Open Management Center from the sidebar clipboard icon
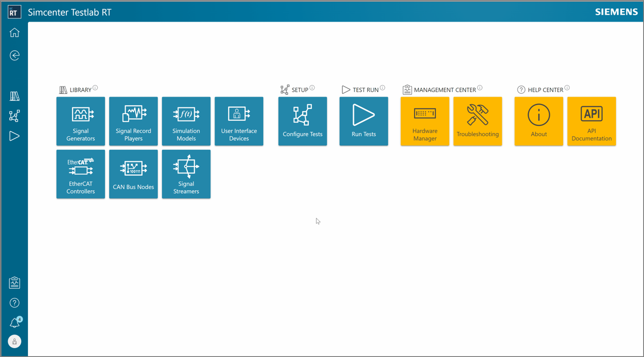The image size is (644, 357). tap(14, 282)
